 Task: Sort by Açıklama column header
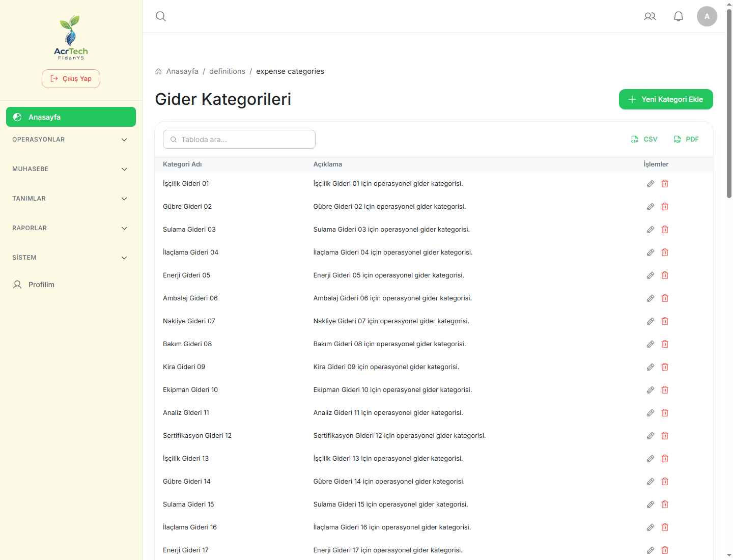328,164
